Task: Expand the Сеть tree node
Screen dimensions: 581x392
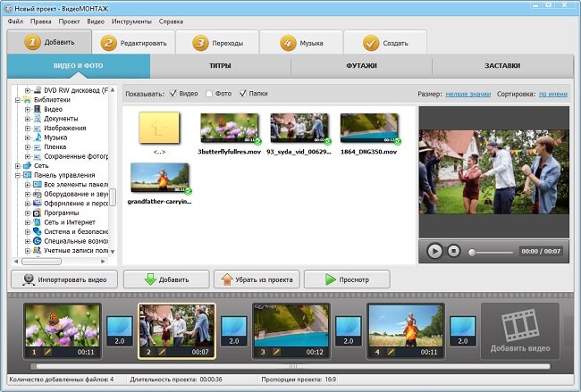Action: (17, 166)
